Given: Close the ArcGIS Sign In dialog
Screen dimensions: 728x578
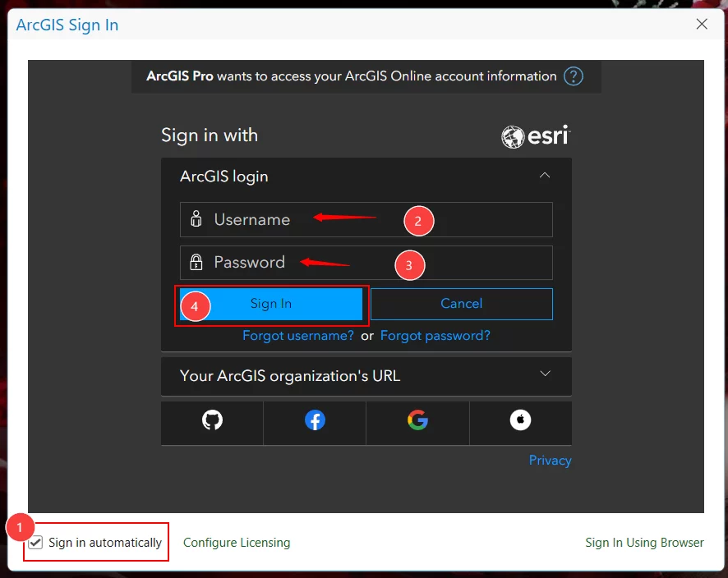Looking at the screenshot, I should (702, 24).
